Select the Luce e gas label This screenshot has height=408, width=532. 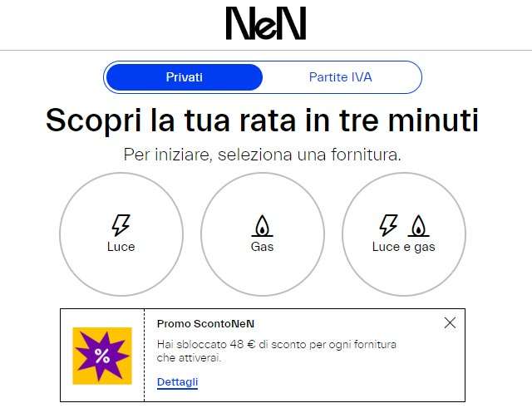pyautogui.click(x=403, y=247)
